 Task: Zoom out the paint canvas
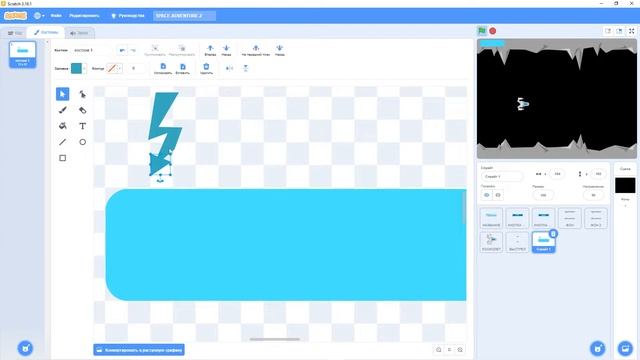439,350
